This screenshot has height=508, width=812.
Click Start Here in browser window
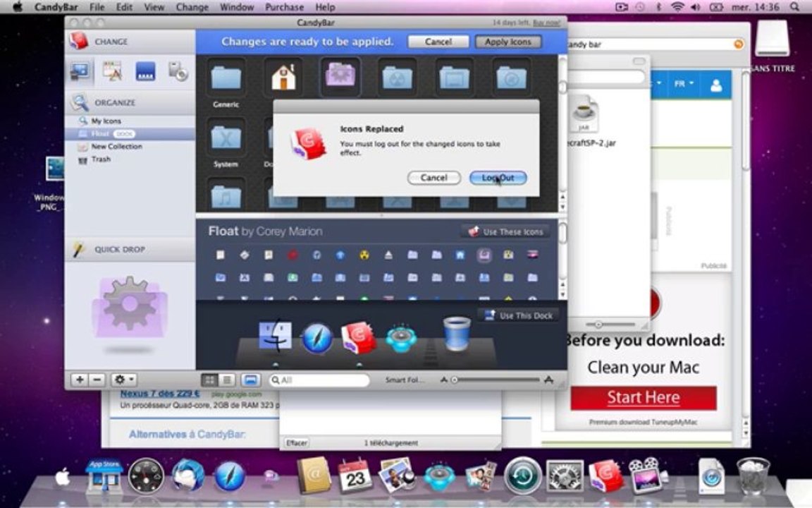pyautogui.click(x=644, y=398)
